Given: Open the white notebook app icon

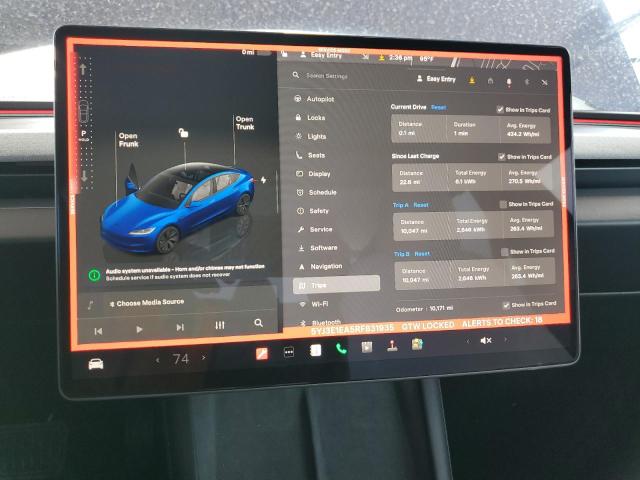Looking at the screenshot, I should tap(316, 350).
